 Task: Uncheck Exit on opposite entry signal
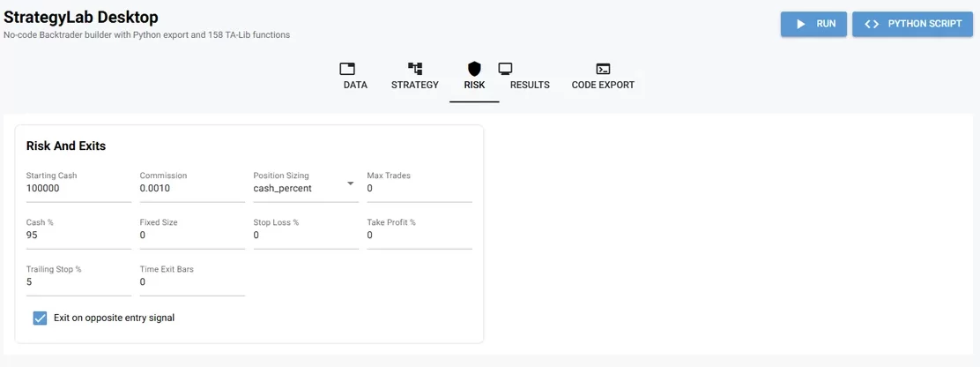click(x=40, y=318)
